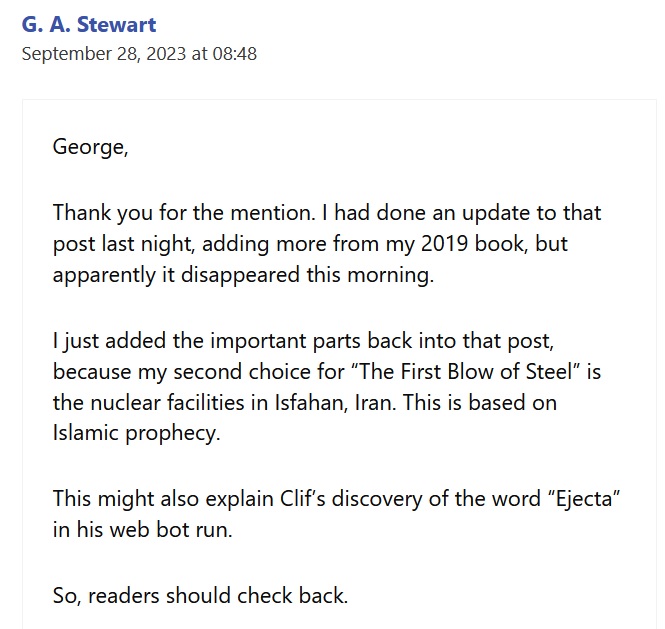Click the sentence "So, readers should check back."

coord(200,595)
